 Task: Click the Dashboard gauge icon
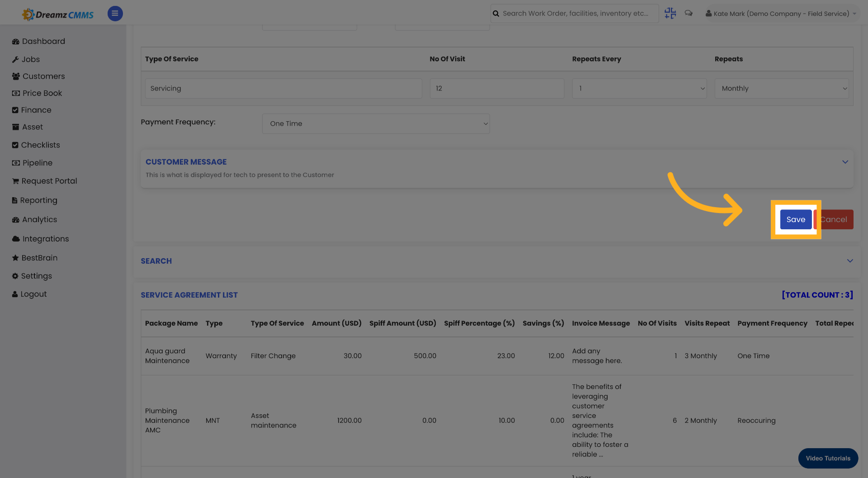[16, 42]
